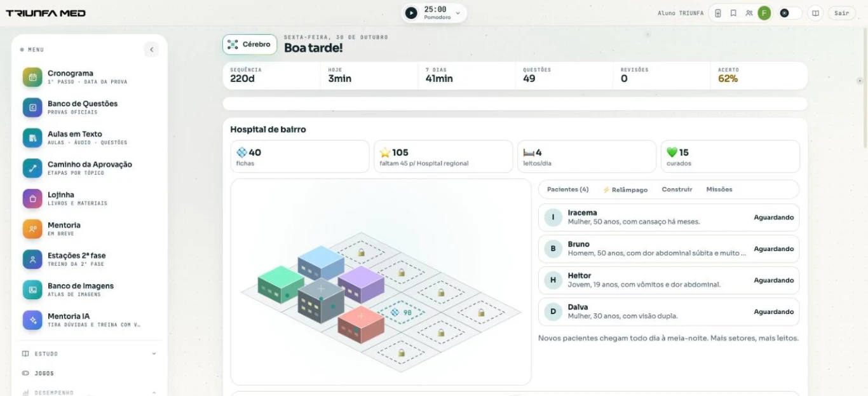
Task: Open the Aulas em Texto books icon
Action: pos(32,138)
